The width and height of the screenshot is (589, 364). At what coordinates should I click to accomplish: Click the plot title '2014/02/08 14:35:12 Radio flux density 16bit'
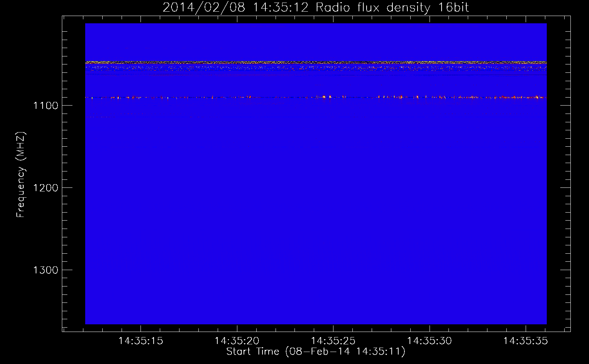pos(316,8)
